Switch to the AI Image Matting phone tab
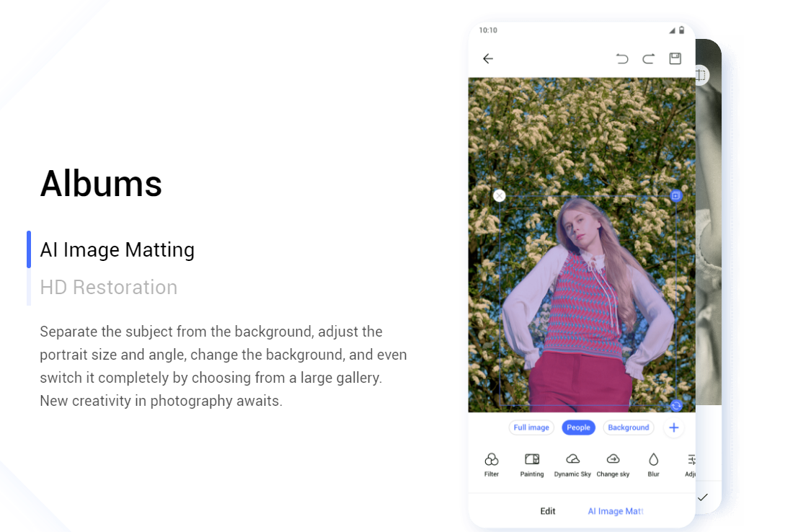Screen dimensions: 798x532 pyautogui.click(x=616, y=511)
